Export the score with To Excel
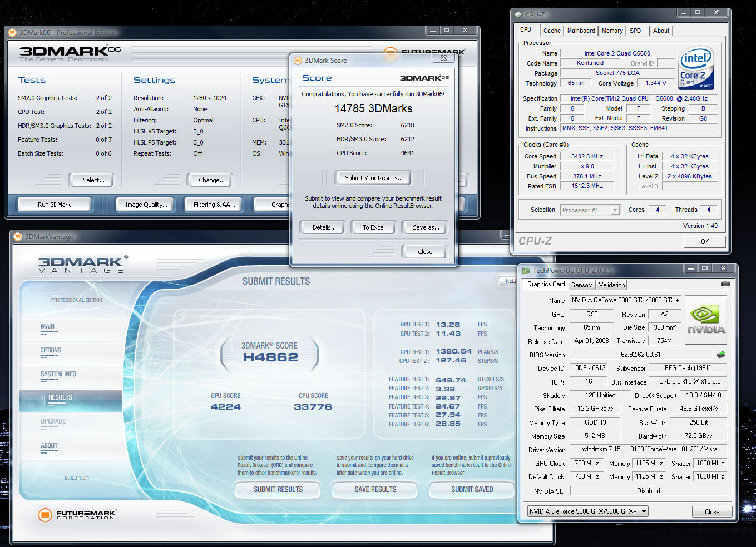Viewport: 756px width, 547px height. point(374,227)
